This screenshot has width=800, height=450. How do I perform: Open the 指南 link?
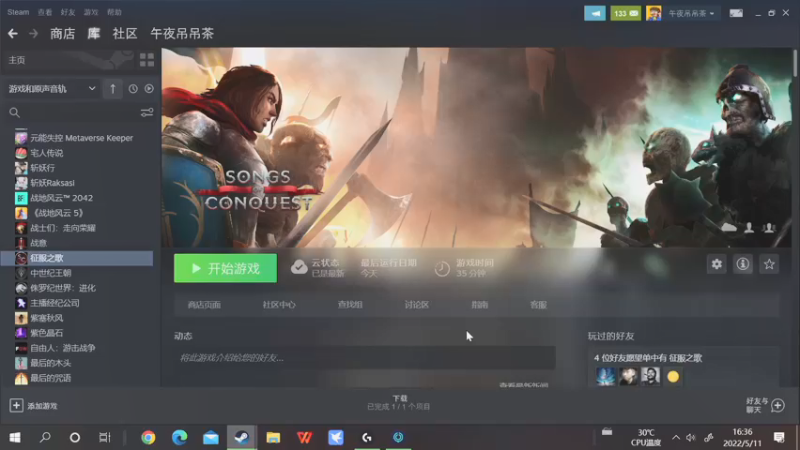(480, 305)
